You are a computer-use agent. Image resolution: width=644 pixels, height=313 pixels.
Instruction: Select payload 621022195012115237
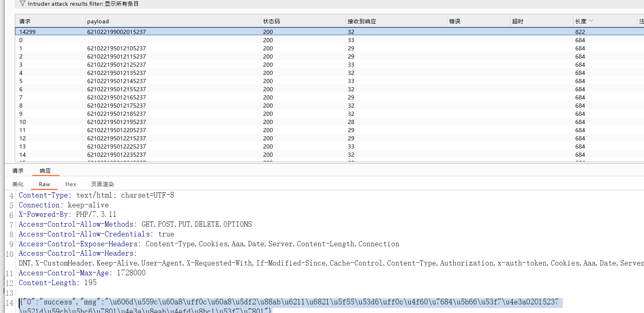coord(117,56)
